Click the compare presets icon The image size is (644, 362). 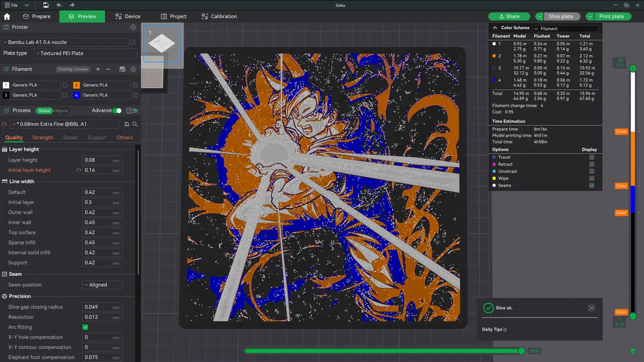click(136, 111)
